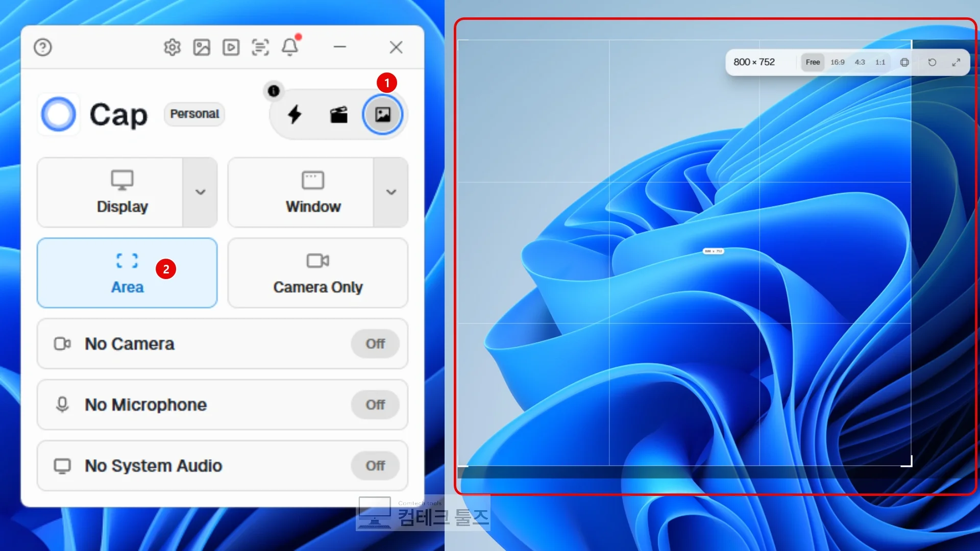Screen dimensions: 980x551
Task: Expand the Display dropdown chevron
Action: pyautogui.click(x=200, y=192)
